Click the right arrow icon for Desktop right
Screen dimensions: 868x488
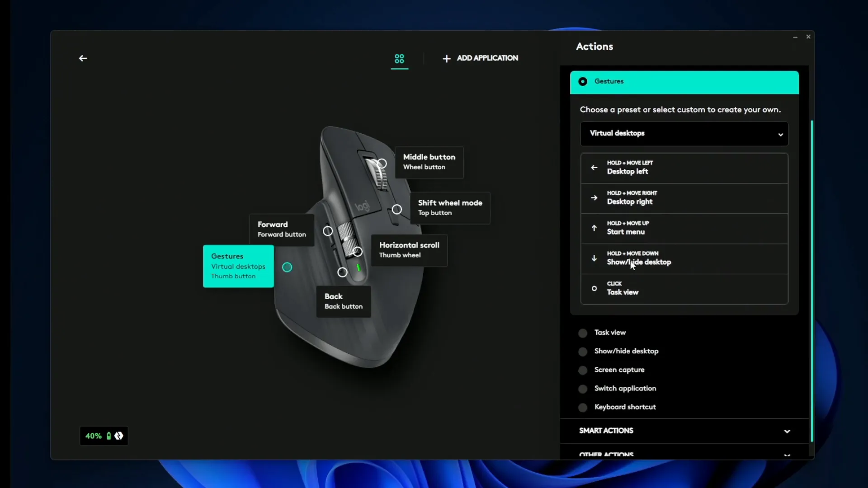pos(594,198)
